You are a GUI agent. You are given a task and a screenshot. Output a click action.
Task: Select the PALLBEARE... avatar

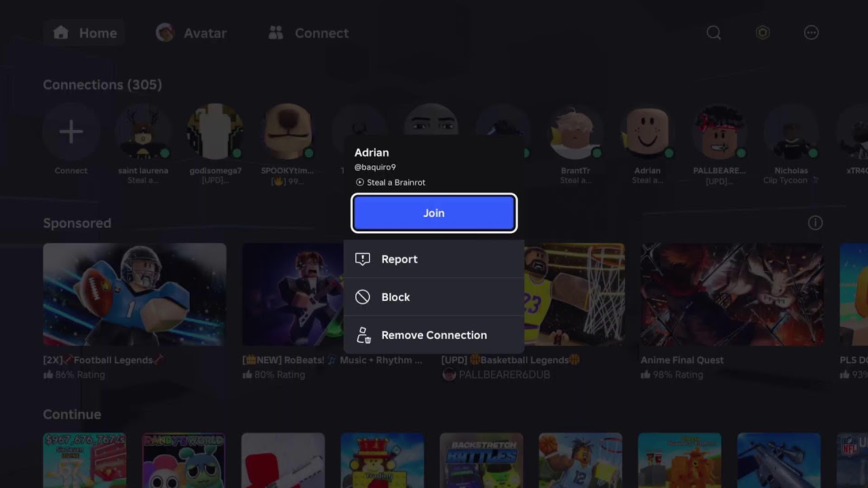[719, 132]
